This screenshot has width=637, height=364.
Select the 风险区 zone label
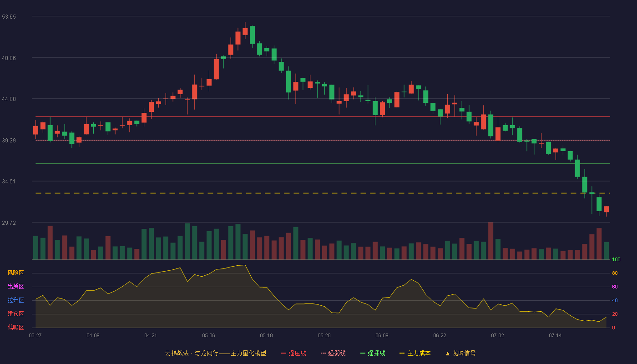click(15, 273)
